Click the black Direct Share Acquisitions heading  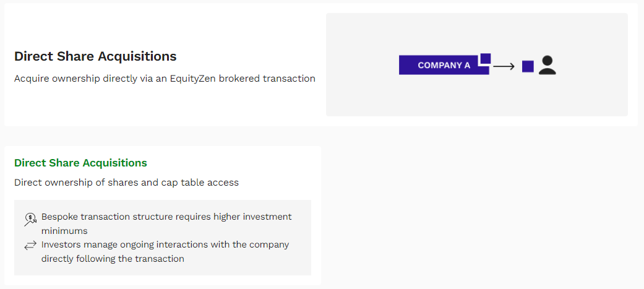pyautogui.click(x=95, y=56)
